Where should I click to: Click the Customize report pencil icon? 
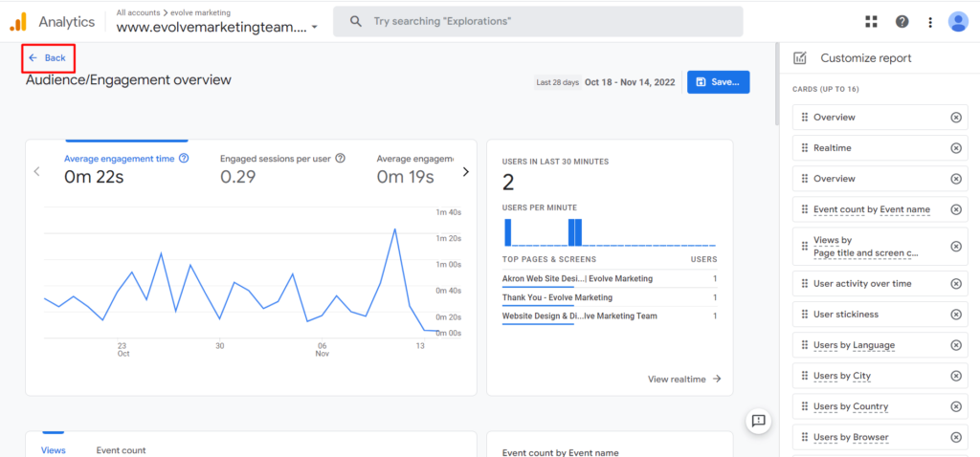coord(799,58)
